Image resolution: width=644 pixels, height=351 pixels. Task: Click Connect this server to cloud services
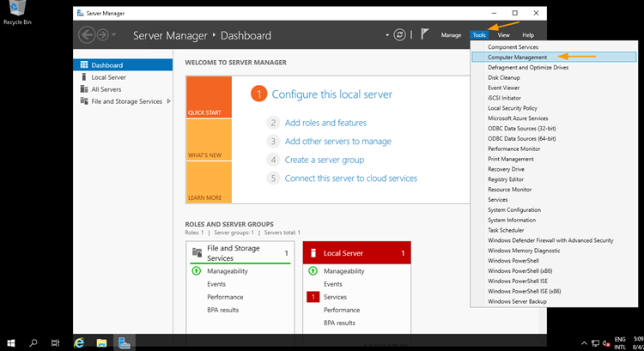pos(351,179)
